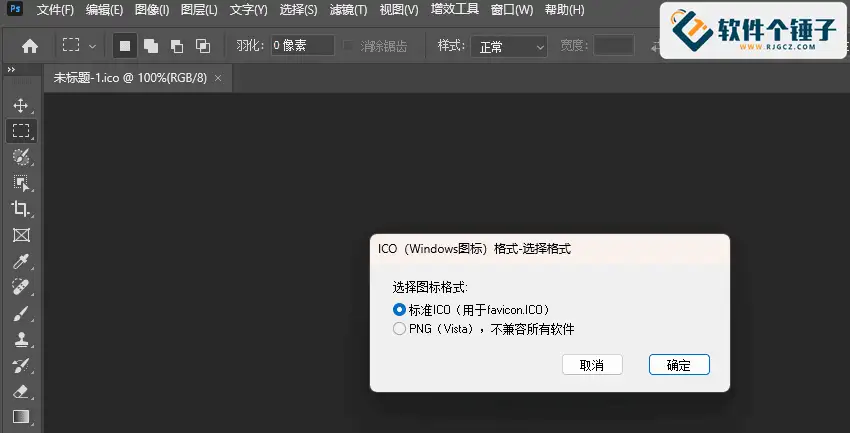Select the Spot Healing Brush tool

pyautogui.click(x=21, y=287)
